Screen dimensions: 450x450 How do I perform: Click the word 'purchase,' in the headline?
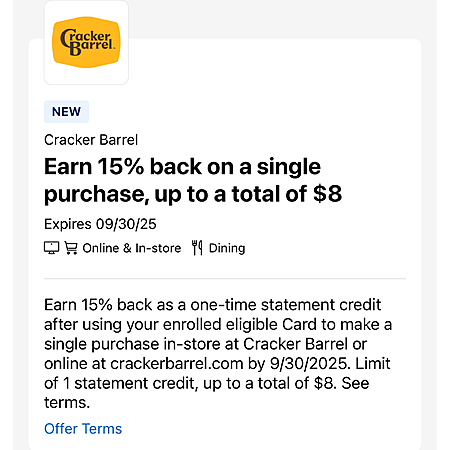click(97, 194)
